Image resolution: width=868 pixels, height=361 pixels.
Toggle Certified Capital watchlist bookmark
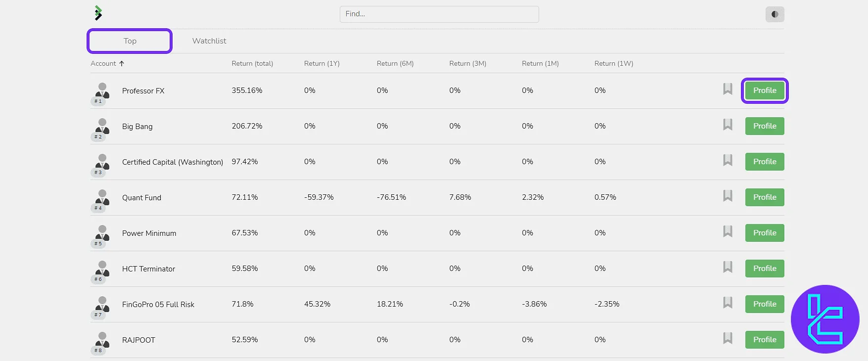(x=728, y=160)
